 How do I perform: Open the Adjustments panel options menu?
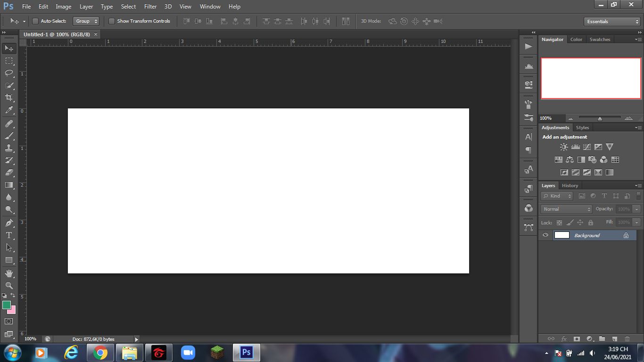(638, 128)
